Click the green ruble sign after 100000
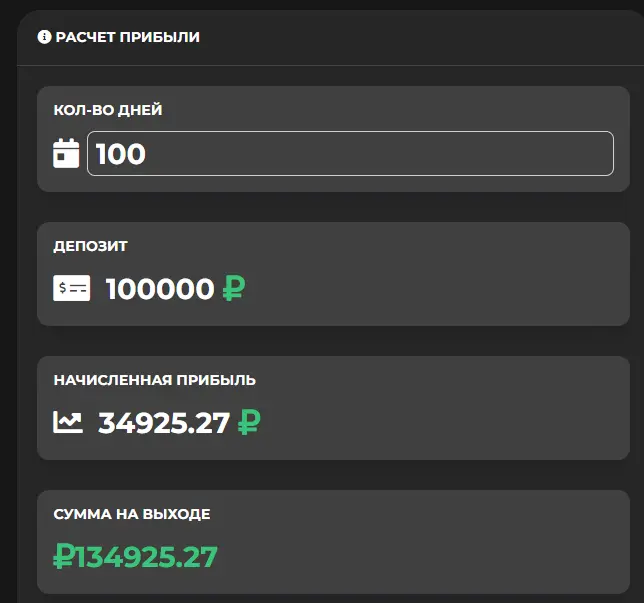 pyautogui.click(x=234, y=288)
